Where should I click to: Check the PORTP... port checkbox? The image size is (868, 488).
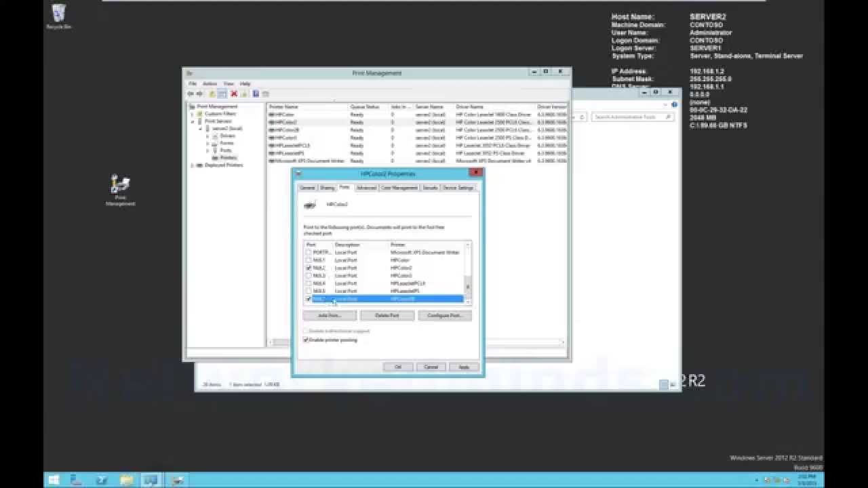click(x=309, y=252)
